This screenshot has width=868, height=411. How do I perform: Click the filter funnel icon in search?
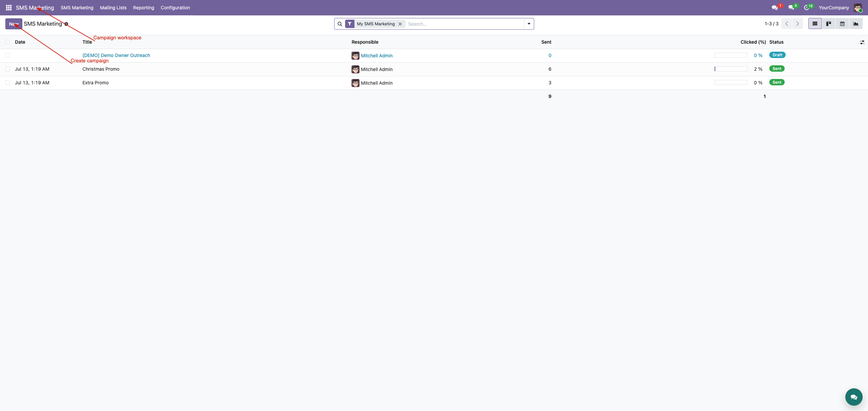coord(349,24)
